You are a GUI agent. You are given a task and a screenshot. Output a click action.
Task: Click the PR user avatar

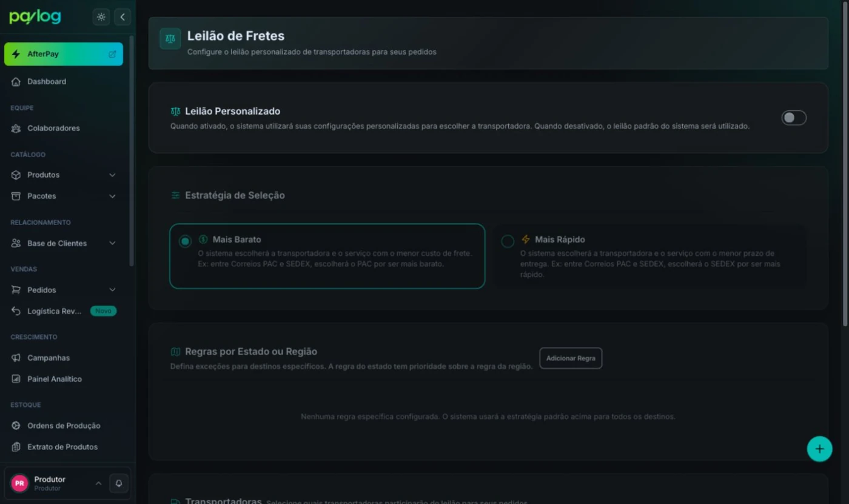pyautogui.click(x=19, y=483)
